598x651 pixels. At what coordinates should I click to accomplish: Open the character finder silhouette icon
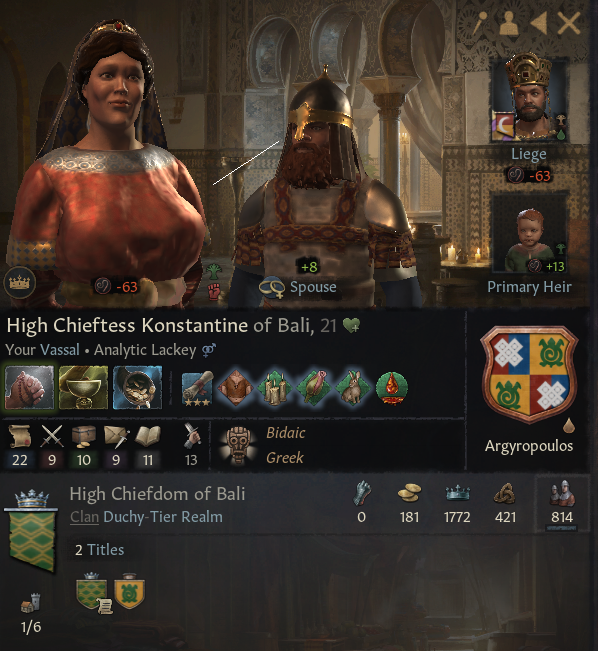[509, 23]
